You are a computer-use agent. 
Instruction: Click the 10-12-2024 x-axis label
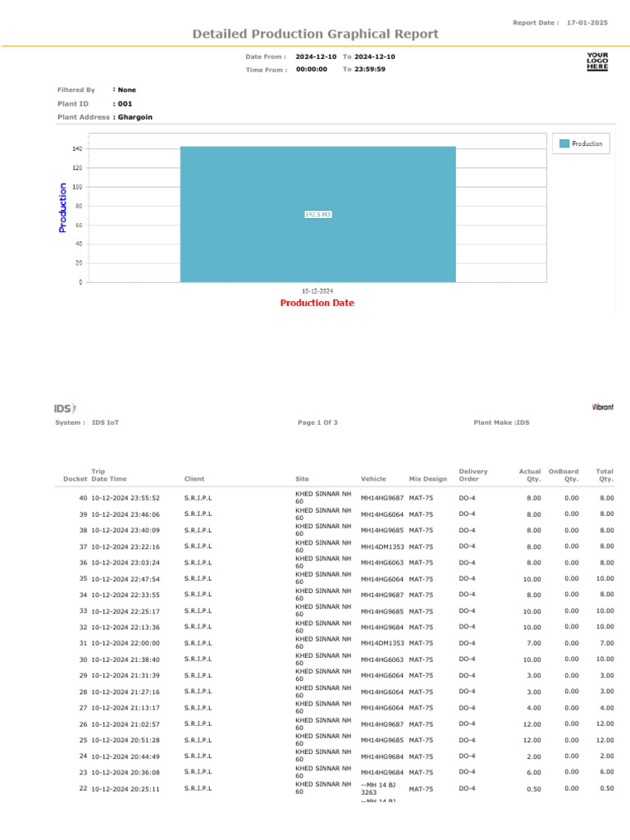(x=317, y=291)
